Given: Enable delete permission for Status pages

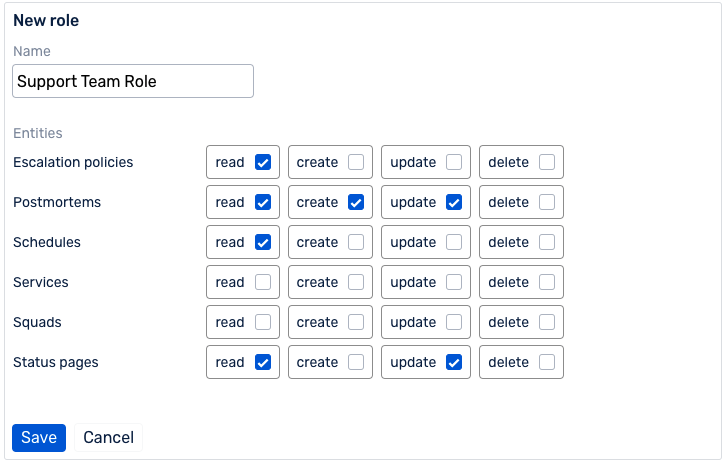Looking at the screenshot, I should 547,362.
